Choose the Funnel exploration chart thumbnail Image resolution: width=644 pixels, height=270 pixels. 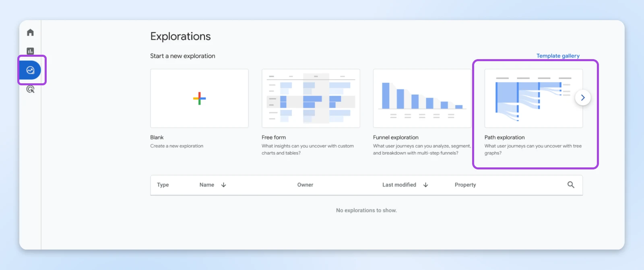[422, 99]
